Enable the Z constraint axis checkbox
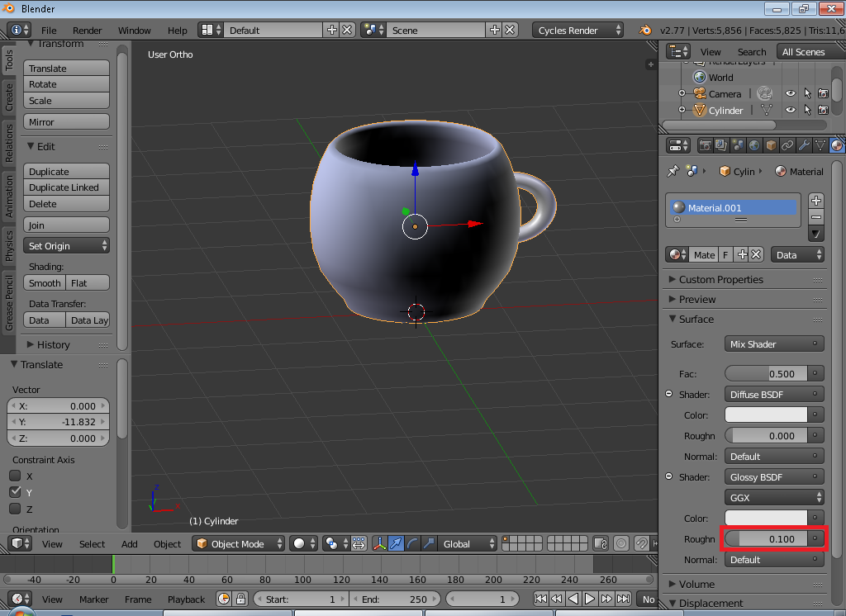This screenshot has height=616, width=846. [15, 509]
